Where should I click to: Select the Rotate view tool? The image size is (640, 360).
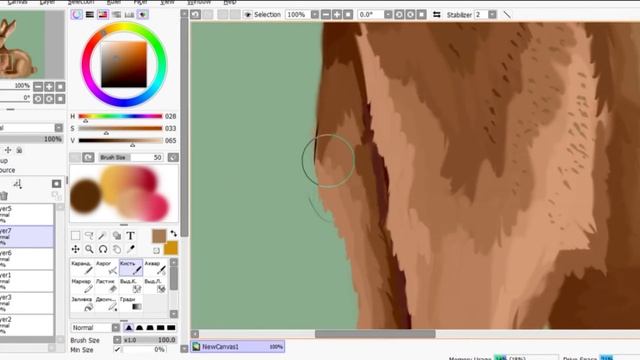tap(103, 249)
